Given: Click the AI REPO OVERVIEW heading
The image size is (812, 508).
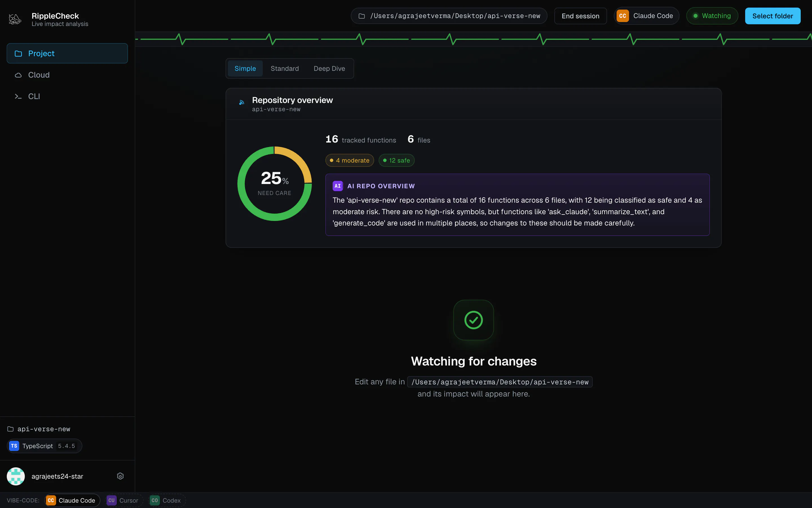Looking at the screenshot, I should (x=381, y=186).
